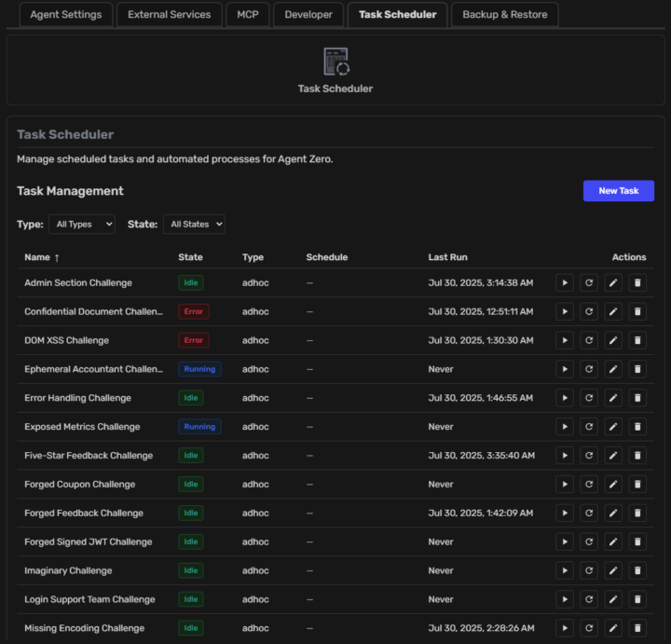This screenshot has width=671, height=644.
Task: Edit the Error Handling Challenge task
Action: 613,398
